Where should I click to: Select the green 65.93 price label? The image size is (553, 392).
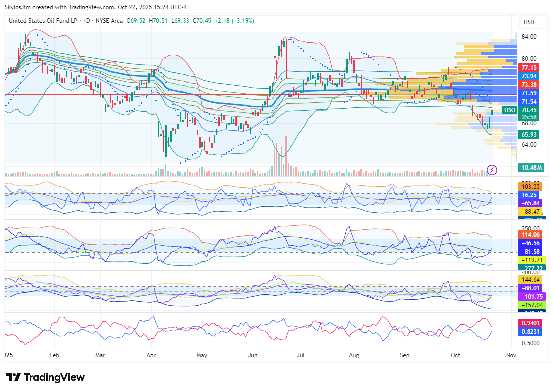(529, 135)
